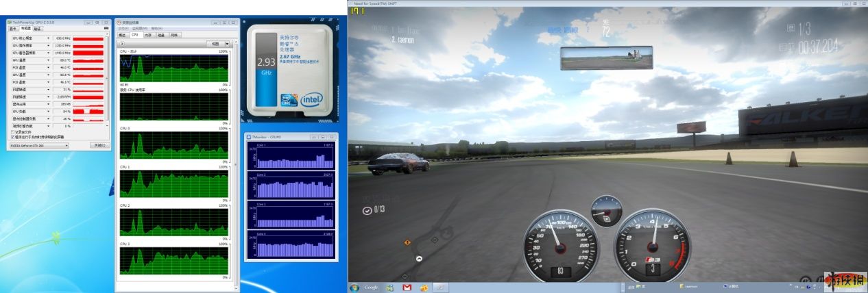Toggle the keep-refreshing-in-background checkbox in GPU-Z
Screen dimensions: 868x293
tap(13, 137)
